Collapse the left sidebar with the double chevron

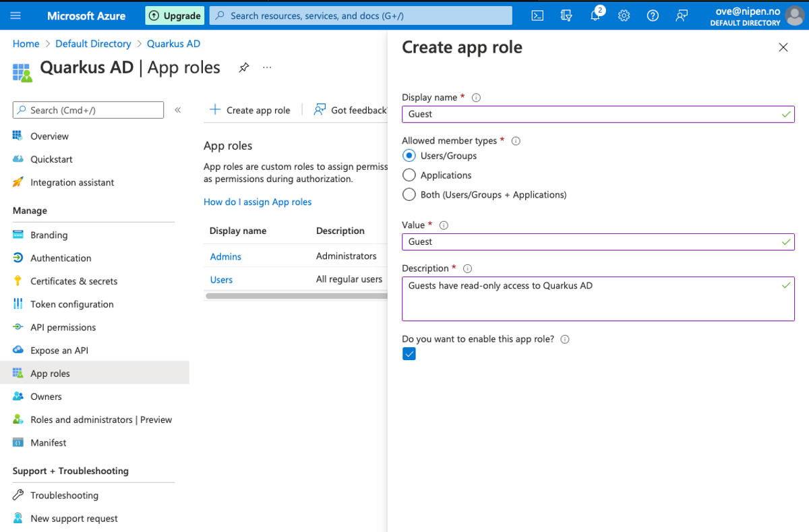coord(177,109)
